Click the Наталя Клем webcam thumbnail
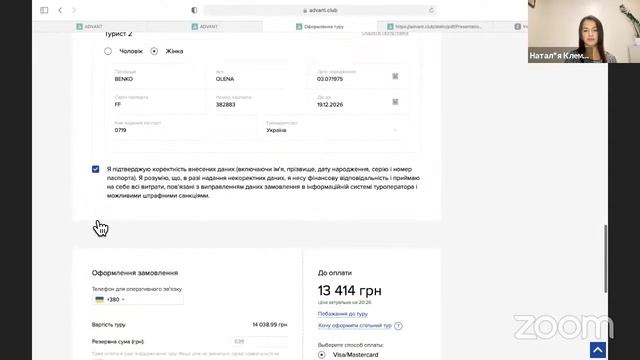The width and height of the screenshot is (640, 360). click(584, 31)
